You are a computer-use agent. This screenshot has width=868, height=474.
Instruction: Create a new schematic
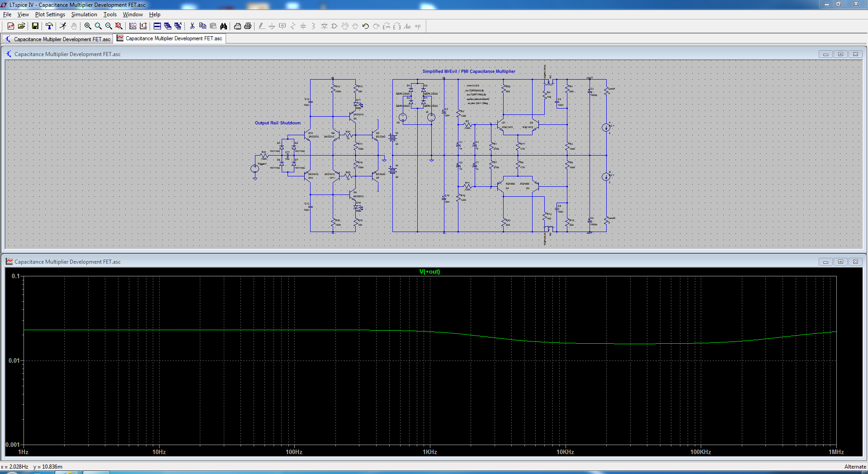(11, 26)
